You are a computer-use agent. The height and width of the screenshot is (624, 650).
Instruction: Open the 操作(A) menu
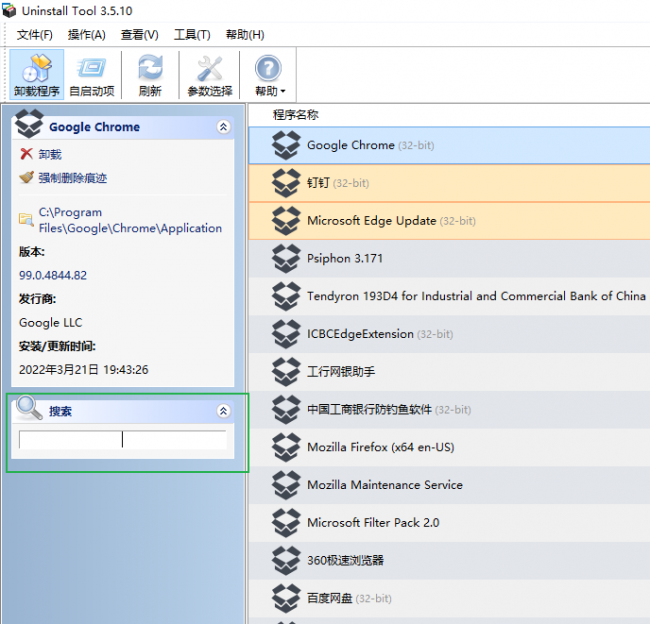pos(87,35)
